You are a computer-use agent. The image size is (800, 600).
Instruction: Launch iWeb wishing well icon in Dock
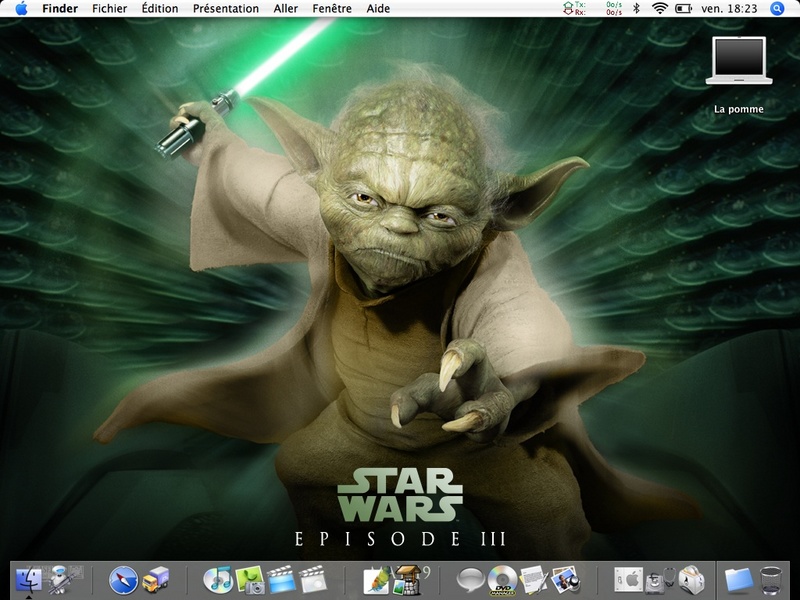409,580
